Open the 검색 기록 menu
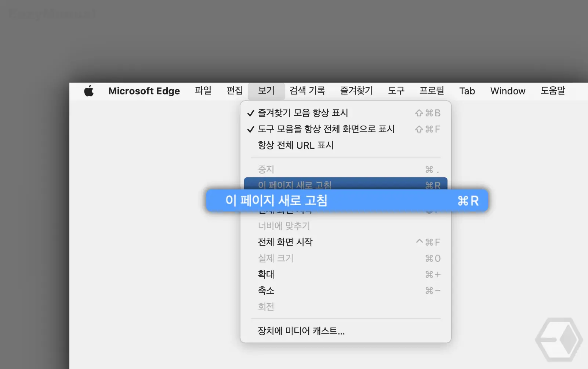Image resolution: width=588 pixels, height=369 pixels. (307, 91)
